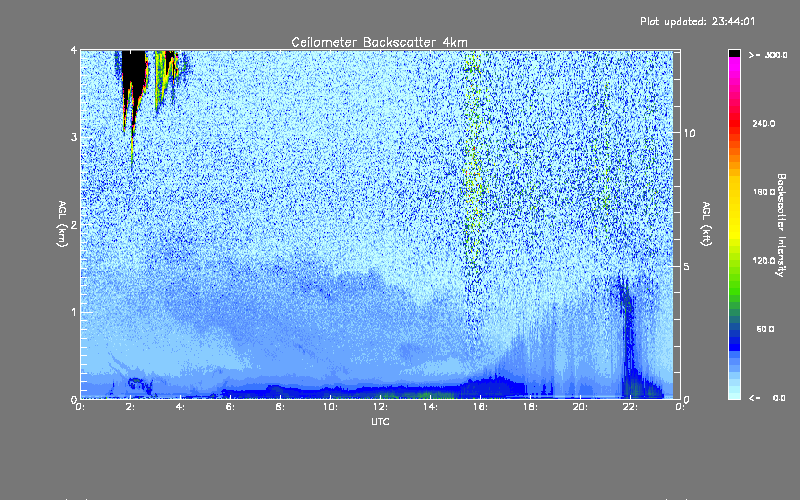Click the '4:' UTC tick label
800x500 pixels.
180,407
